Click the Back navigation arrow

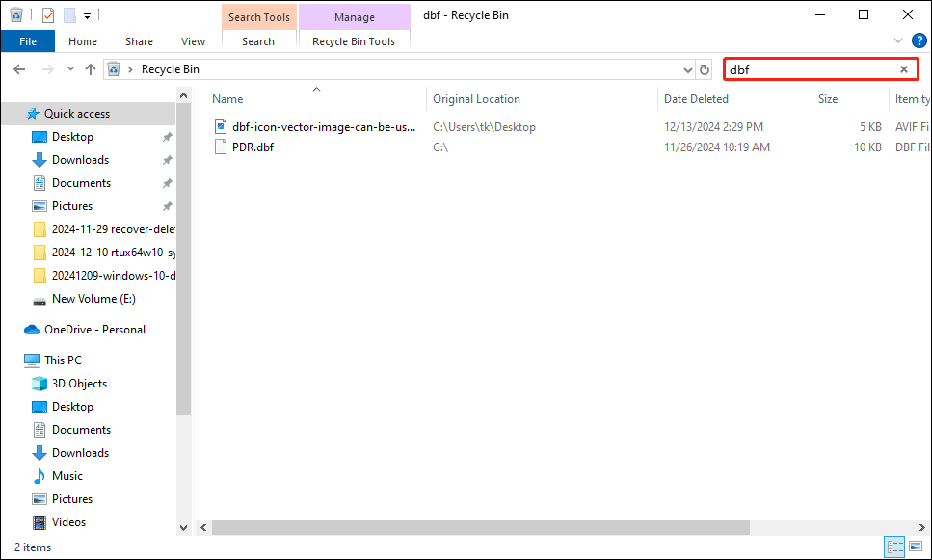point(19,69)
